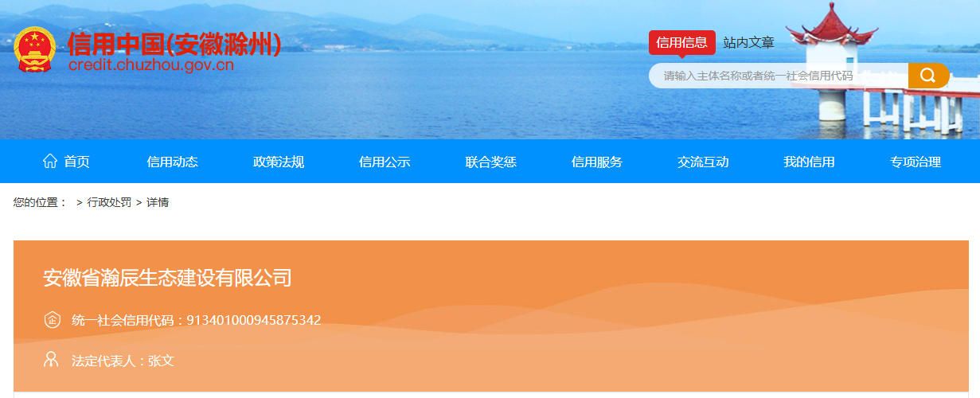Open the 政策法规 menu
The image size is (980, 398).
[x=279, y=162]
